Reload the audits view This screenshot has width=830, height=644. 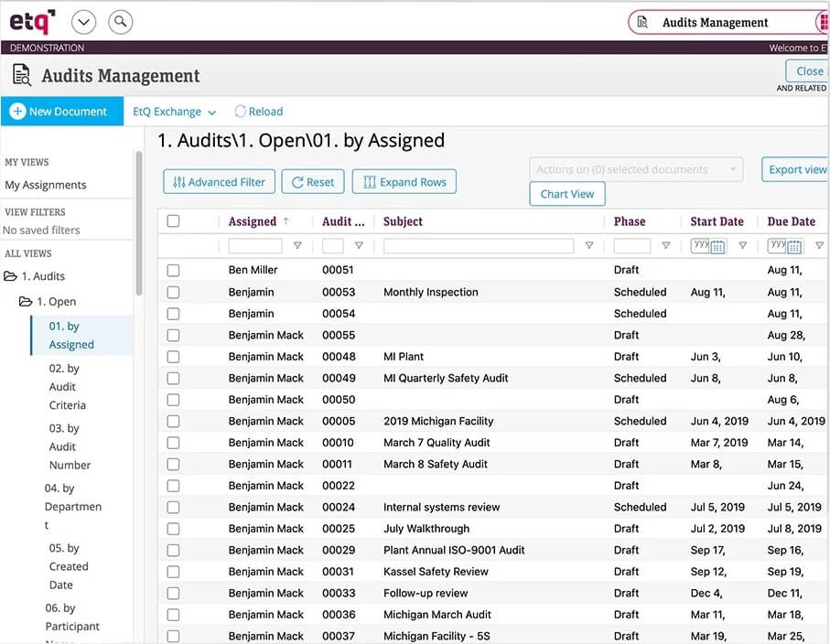pyautogui.click(x=258, y=112)
